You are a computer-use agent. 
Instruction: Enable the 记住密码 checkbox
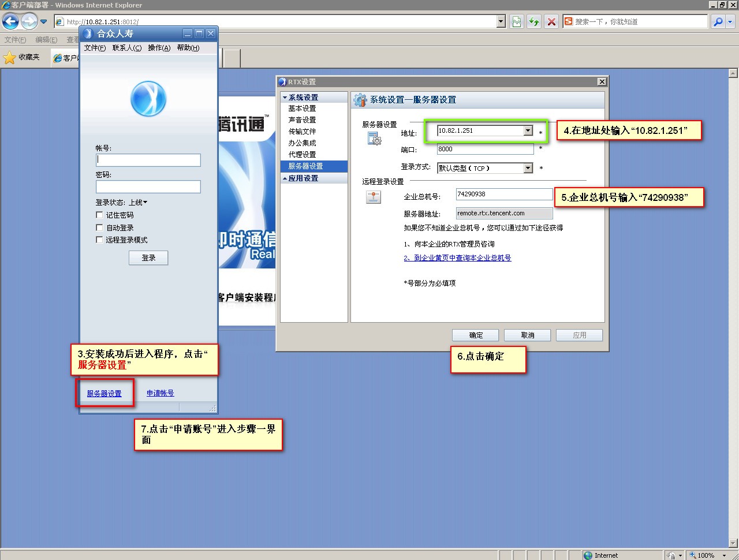pos(99,215)
